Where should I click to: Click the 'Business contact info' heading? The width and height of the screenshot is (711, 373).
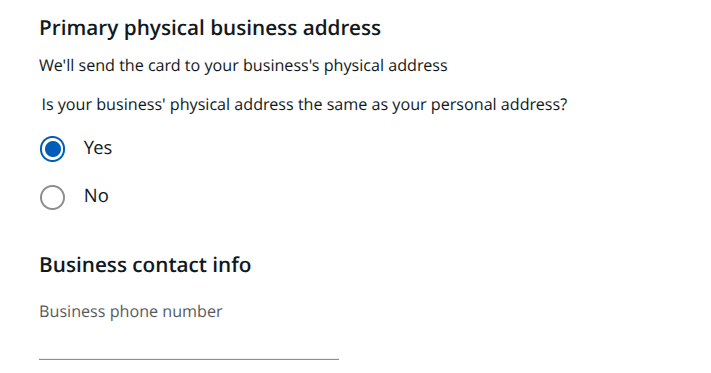(x=145, y=265)
